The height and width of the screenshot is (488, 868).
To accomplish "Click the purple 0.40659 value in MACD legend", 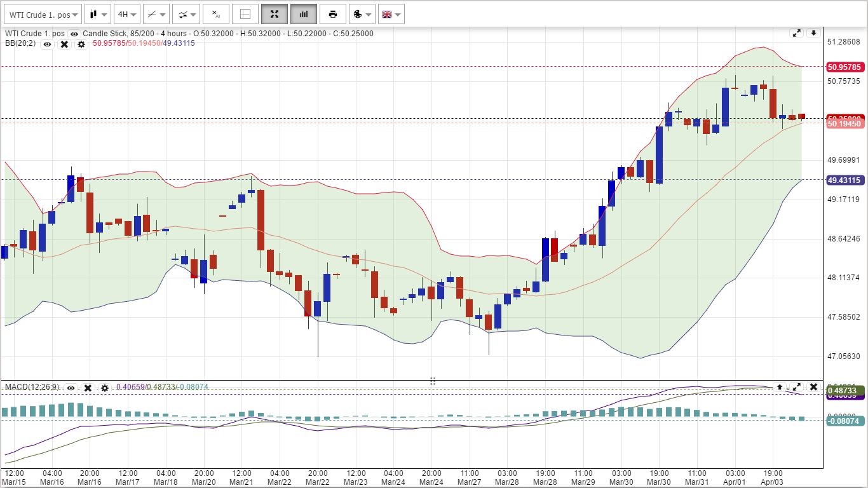I will click(x=130, y=387).
